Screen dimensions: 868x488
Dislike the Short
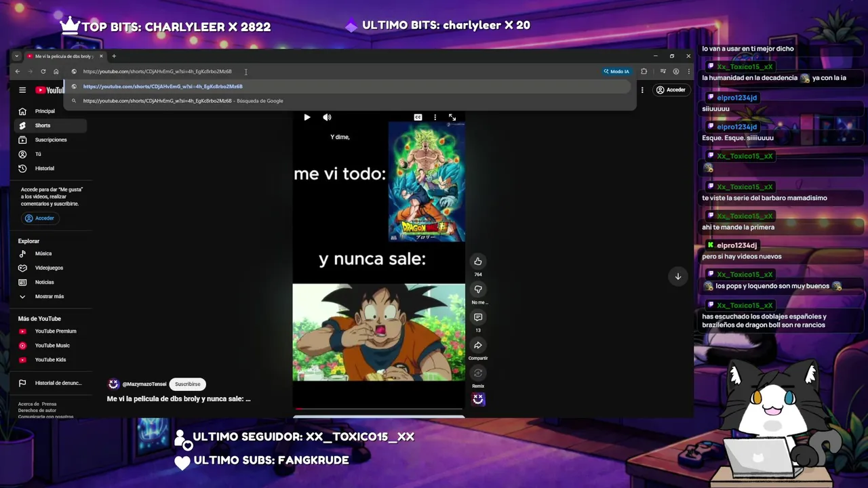point(478,289)
